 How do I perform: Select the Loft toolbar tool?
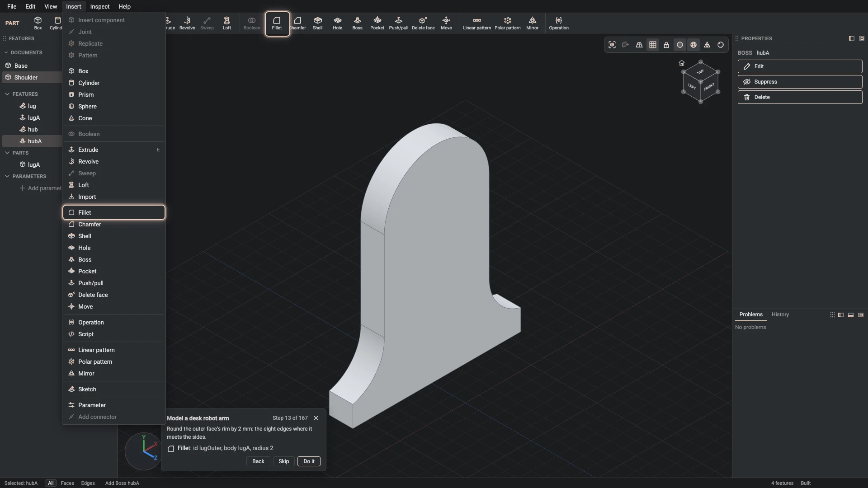click(x=227, y=23)
